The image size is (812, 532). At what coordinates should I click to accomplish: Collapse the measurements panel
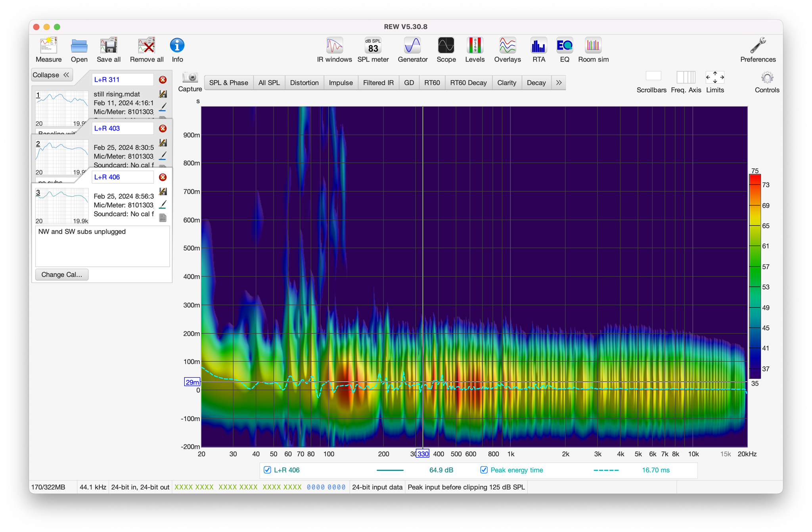52,75
